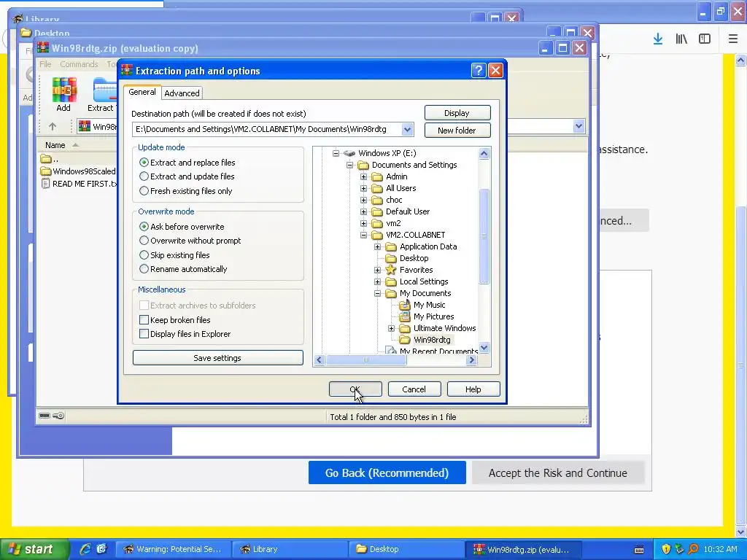Click the Help button in the dialog

(x=473, y=389)
